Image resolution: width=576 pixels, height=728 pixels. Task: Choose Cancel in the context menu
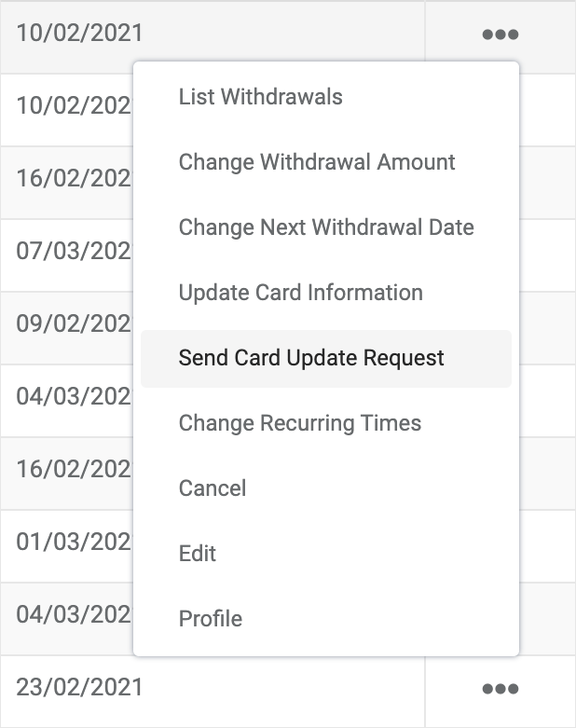213,488
